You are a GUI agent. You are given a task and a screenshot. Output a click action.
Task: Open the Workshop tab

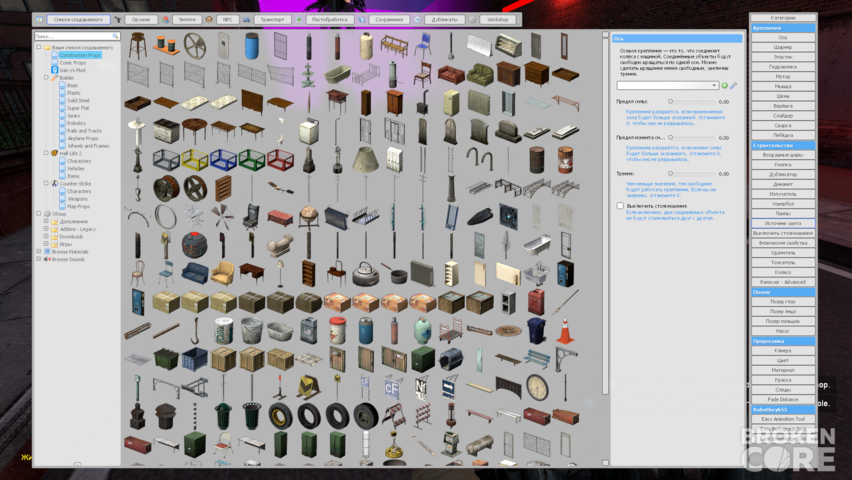[497, 20]
